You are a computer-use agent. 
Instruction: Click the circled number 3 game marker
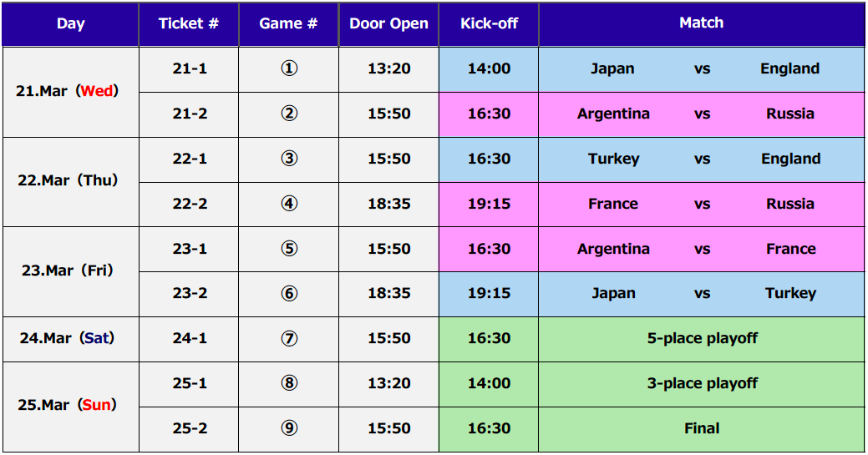289,159
